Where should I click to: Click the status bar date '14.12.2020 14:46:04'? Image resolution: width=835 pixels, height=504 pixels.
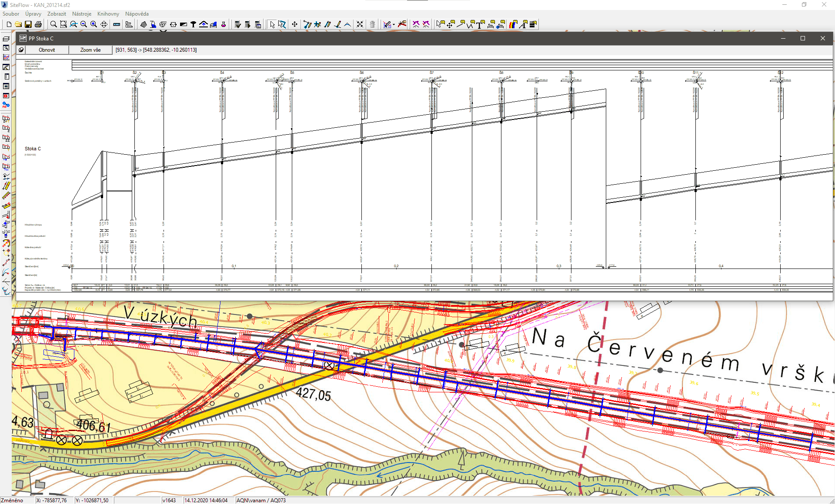pyautogui.click(x=206, y=501)
